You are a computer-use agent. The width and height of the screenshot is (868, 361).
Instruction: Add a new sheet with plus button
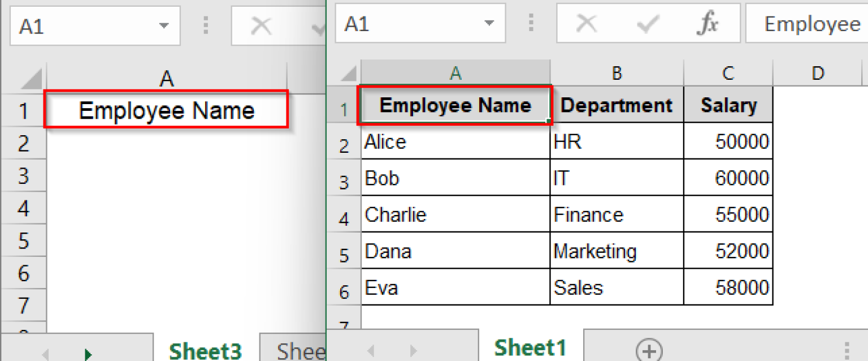[x=649, y=350]
